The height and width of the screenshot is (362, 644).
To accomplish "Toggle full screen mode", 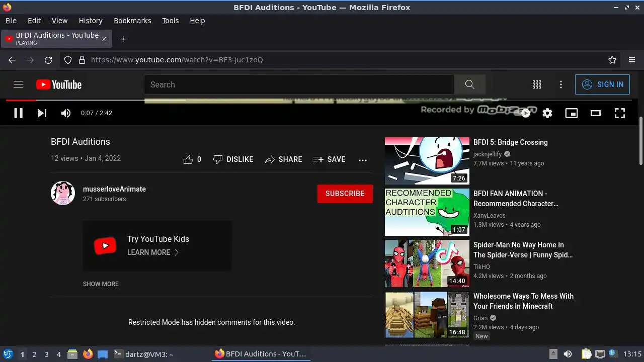I will pyautogui.click(x=620, y=113).
